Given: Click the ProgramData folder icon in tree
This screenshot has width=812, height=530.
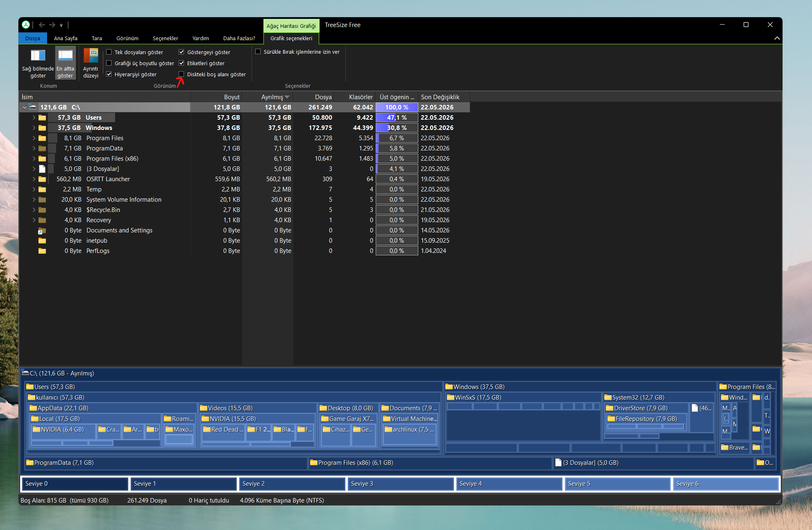Looking at the screenshot, I should coord(42,148).
